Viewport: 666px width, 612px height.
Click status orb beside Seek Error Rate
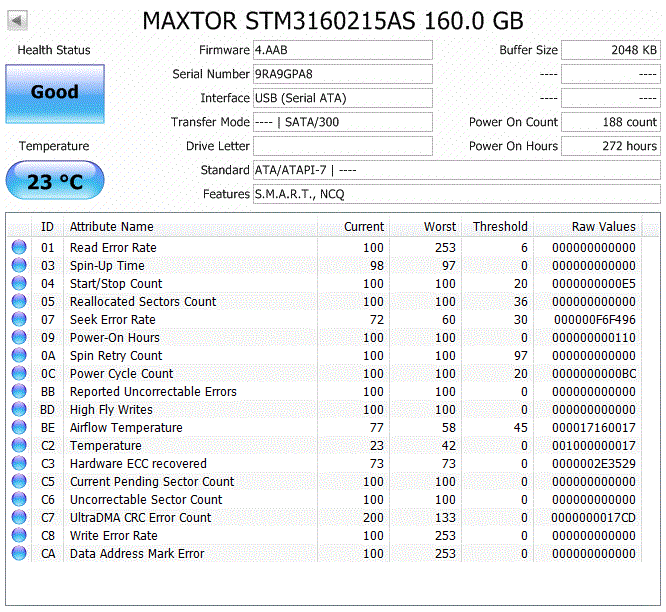(19, 320)
